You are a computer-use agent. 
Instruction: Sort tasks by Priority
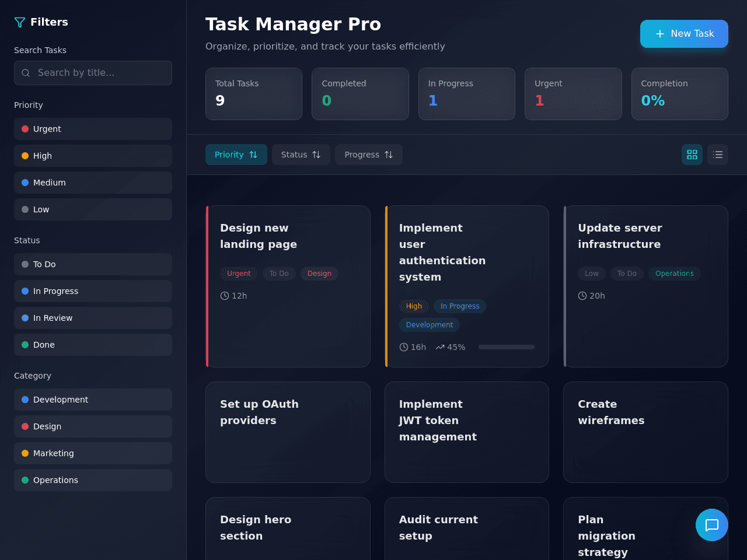point(236,155)
